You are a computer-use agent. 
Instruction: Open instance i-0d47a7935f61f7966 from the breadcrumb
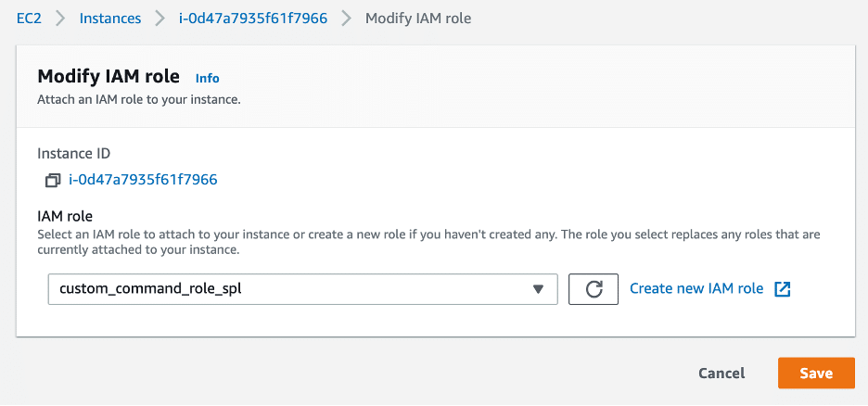coord(253,19)
